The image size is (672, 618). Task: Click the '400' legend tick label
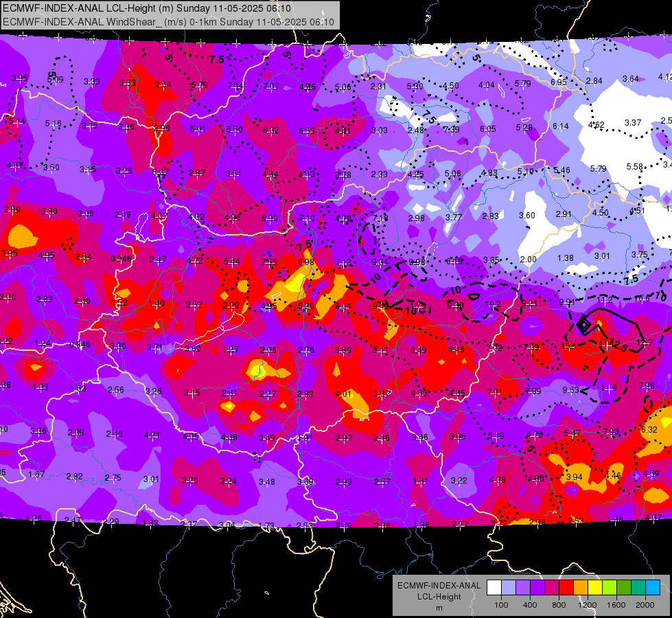(x=530, y=605)
